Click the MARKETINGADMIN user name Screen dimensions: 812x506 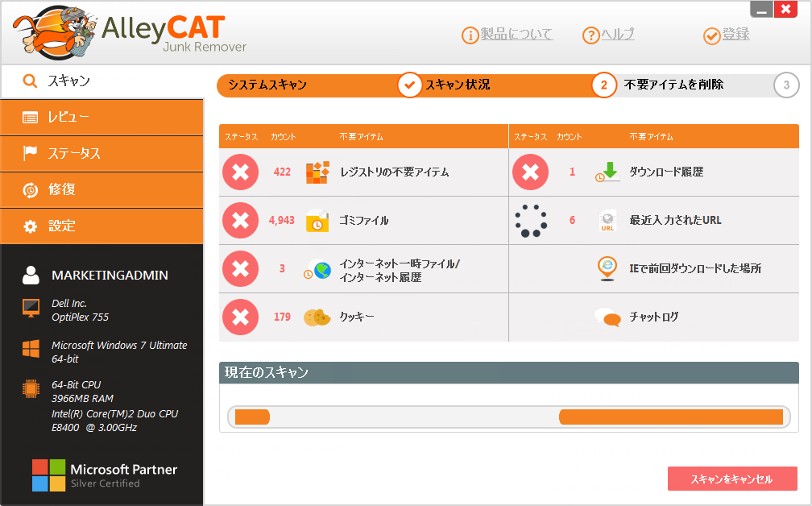[x=110, y=276]
